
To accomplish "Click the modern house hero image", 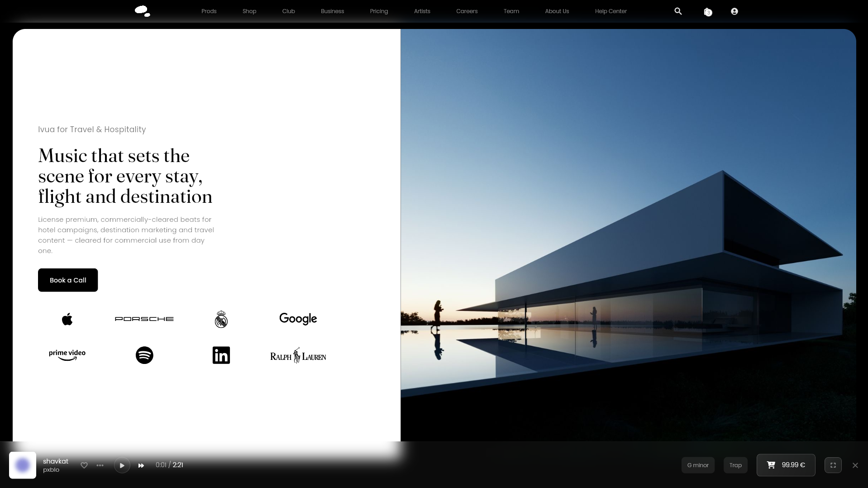I will (x=628, y=235).
